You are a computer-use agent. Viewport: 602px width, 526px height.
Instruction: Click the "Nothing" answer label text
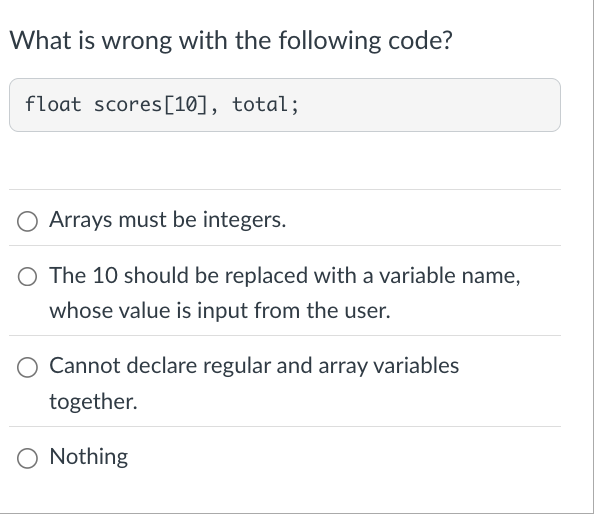tap(89, 457)
